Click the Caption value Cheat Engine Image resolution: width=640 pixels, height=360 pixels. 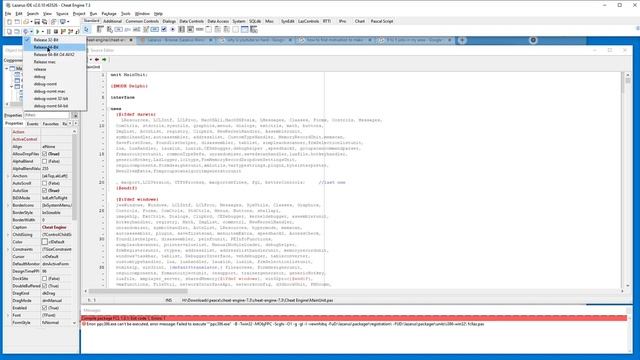tap(54, 227)
